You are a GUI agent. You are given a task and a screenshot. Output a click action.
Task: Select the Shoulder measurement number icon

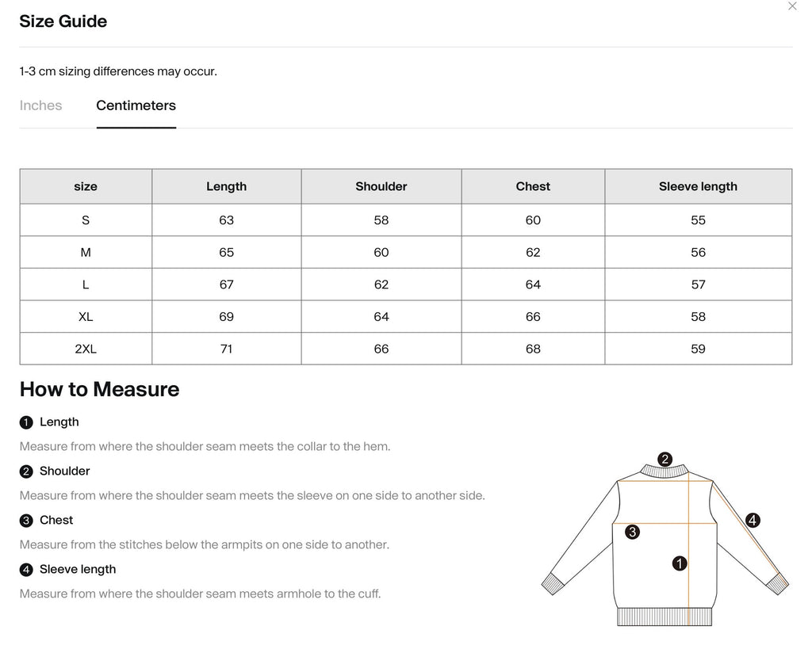[x=25, y=471]
